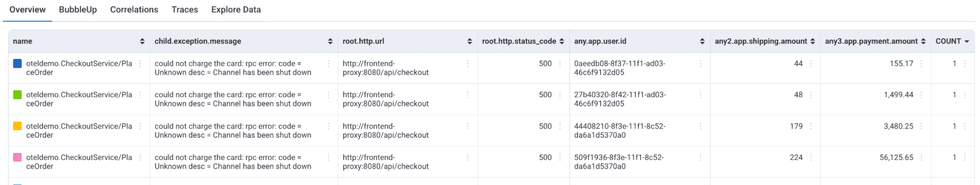This screenshot has width=980, height=185.
Task: Open name cell menu in yellow swatch row
Action: [140, 127]
